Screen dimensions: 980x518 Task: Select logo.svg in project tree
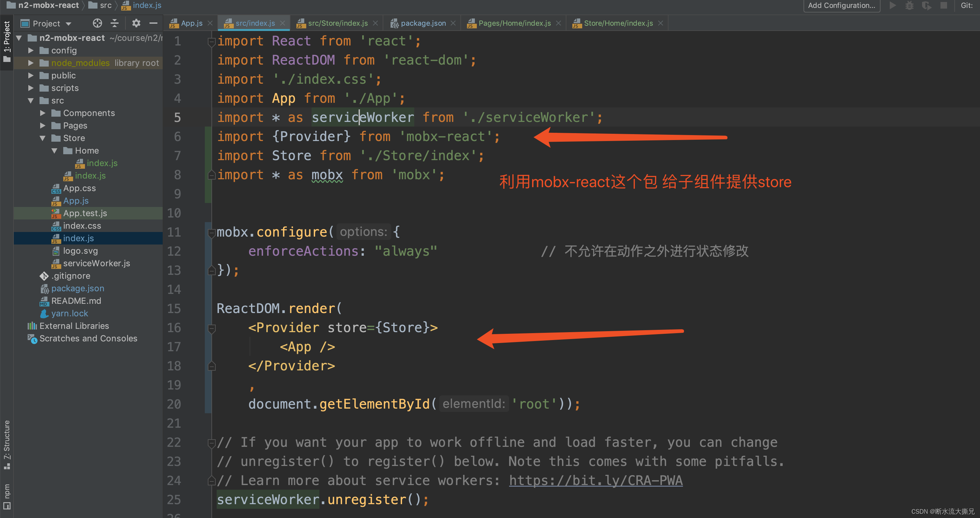(80, 251)
